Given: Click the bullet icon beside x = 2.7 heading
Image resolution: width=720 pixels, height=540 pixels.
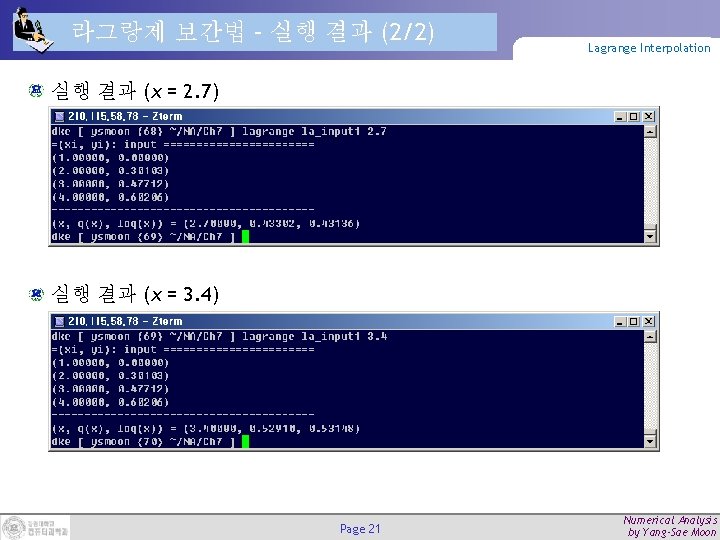Looking at the screenshot, I should click(x=36, y=90).
